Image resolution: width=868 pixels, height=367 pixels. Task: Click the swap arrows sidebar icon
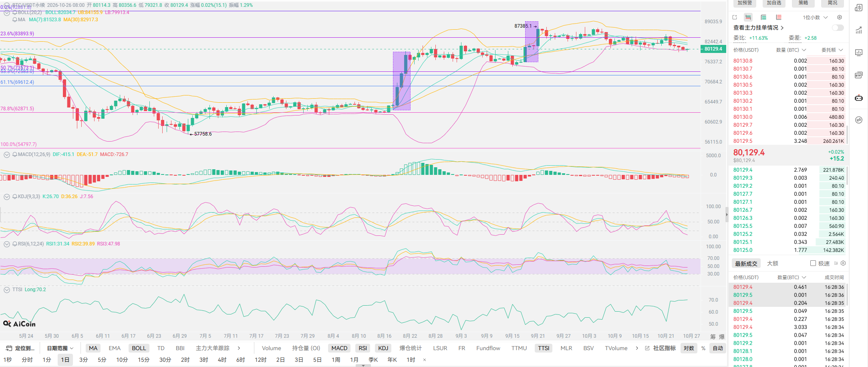tap(859, 120)
